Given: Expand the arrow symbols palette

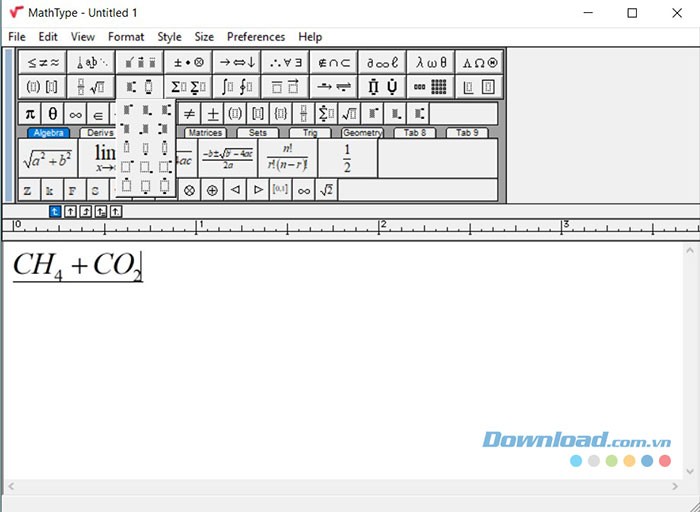Looking at the screenshot, I should [x=237, y=62].
